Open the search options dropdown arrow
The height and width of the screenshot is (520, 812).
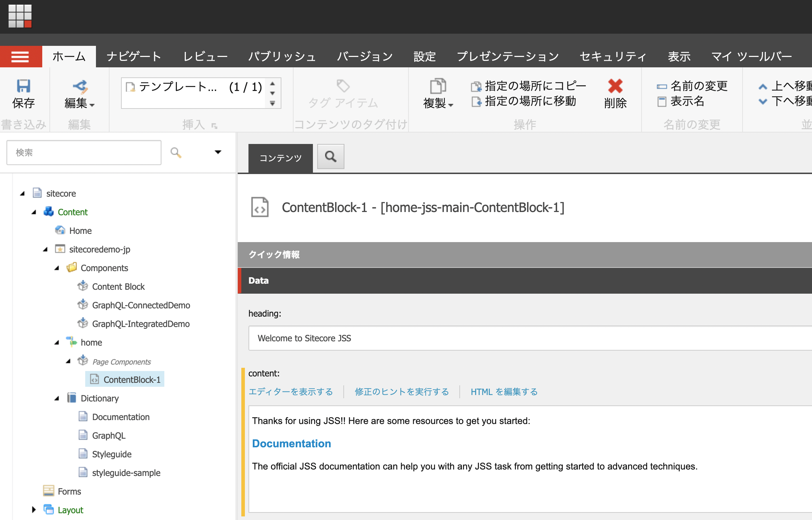(x=218, y=152)
